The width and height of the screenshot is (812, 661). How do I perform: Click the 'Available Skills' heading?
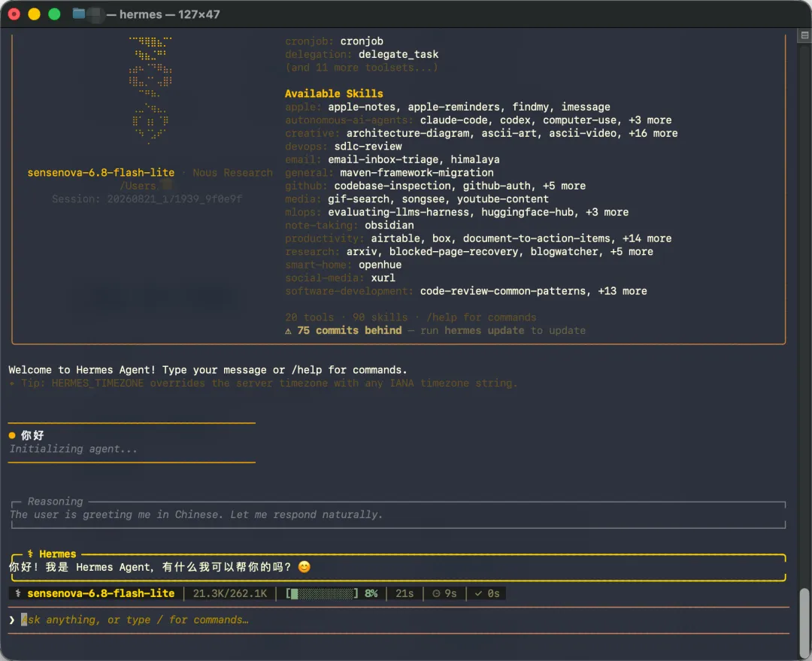334,94
